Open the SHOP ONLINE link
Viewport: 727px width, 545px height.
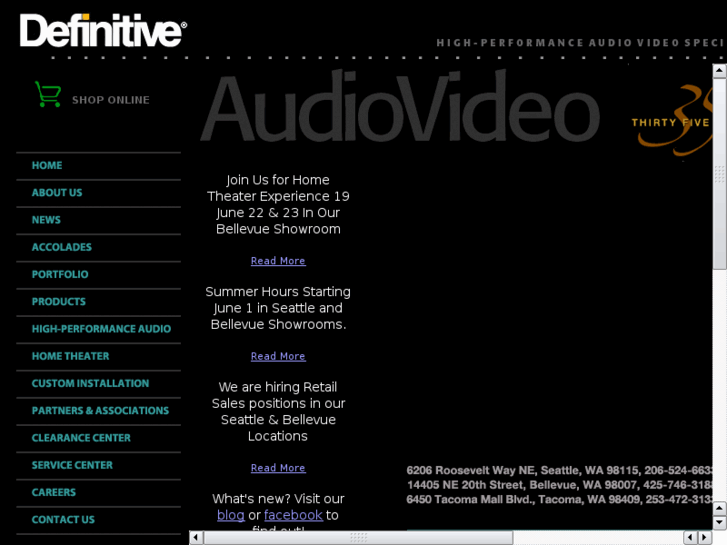tap(111, 100)
